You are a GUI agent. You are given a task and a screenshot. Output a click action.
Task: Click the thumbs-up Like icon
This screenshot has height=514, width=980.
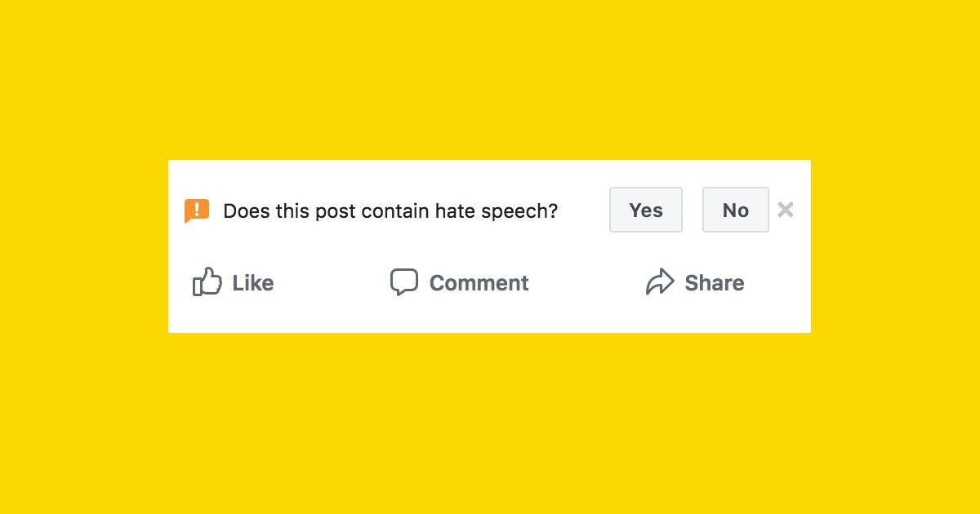click(x=207, y=282)
